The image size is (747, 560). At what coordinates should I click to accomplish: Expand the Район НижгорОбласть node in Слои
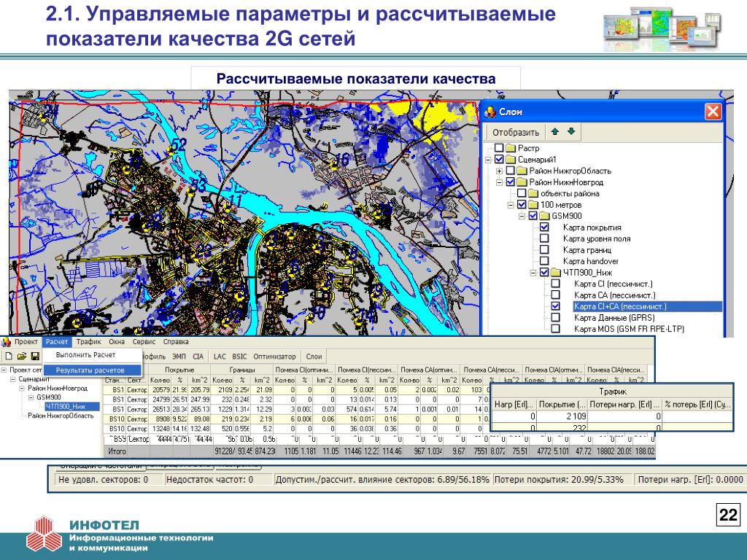click(x=499, y=171)
